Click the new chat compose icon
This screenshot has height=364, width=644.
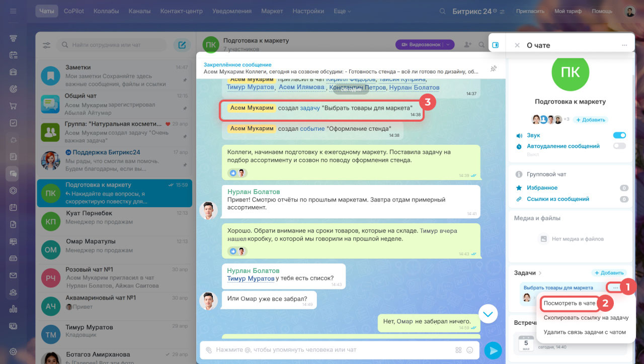(x=182, y=45)
